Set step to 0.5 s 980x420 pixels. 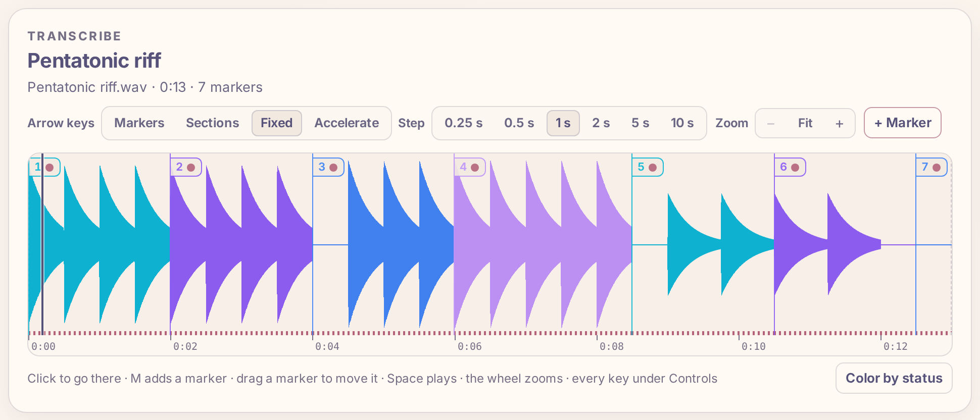coord(519,123)
